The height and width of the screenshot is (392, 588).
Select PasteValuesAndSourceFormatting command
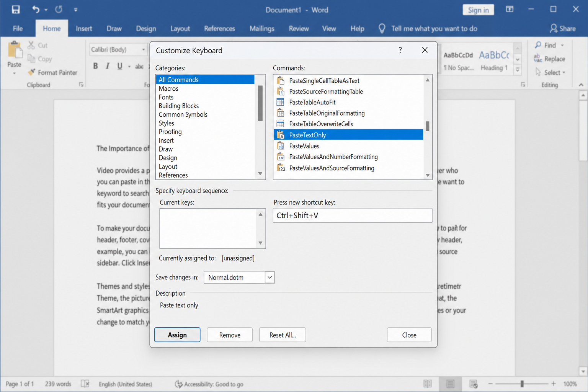pyautogui.click(x=348, y=168)
